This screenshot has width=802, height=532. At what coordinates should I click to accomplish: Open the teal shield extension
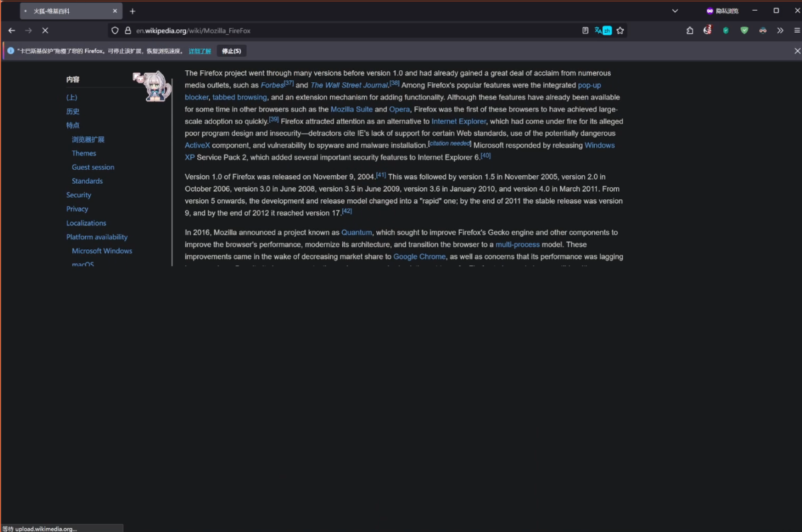coord(725,30)
